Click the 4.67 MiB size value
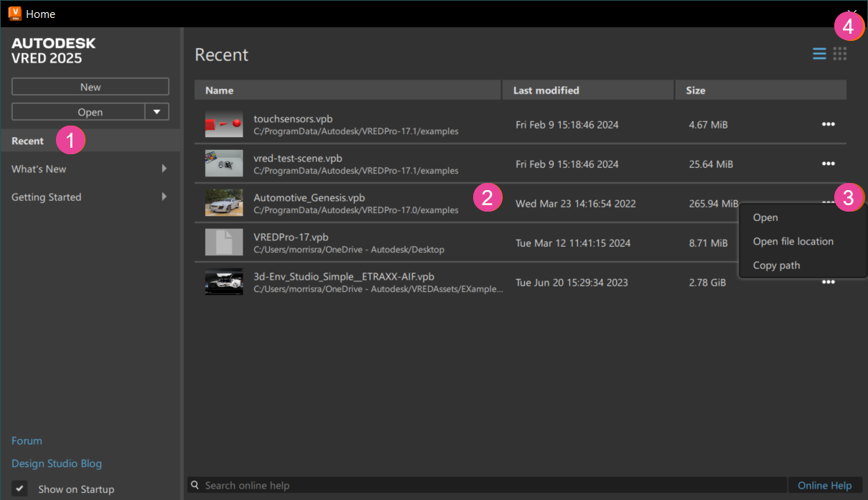868x500 pixels. pyautogui.click(x=708, y=125)
